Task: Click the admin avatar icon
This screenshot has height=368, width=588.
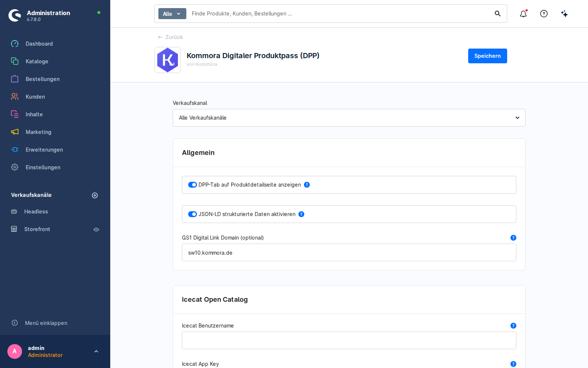Action: pyautogui.click(x=15, y=351)
